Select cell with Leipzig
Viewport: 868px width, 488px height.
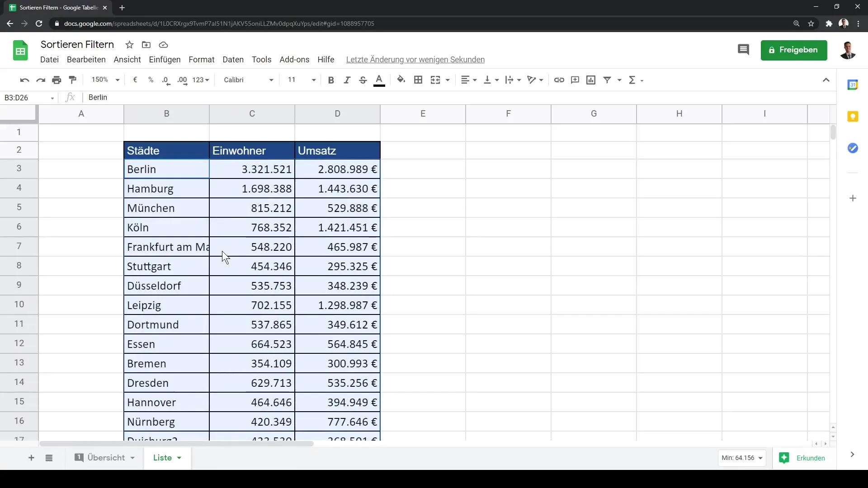click(166, 305)
